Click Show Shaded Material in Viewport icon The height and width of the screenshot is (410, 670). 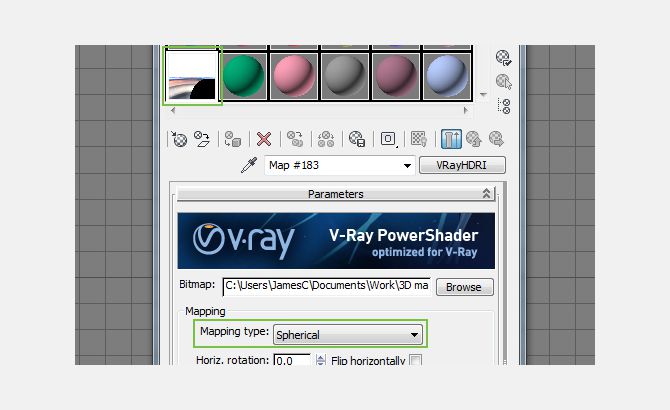(x=419, y=139)
